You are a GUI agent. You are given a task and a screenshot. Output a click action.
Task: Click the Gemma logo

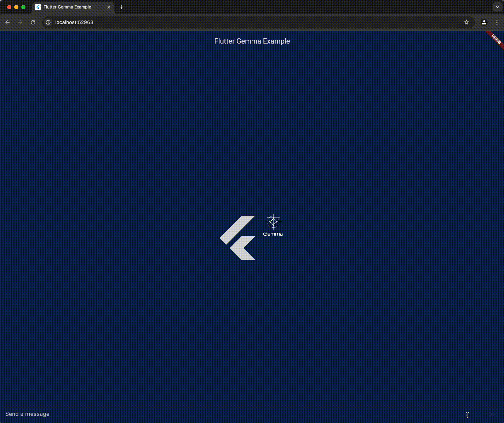[273, 225]
